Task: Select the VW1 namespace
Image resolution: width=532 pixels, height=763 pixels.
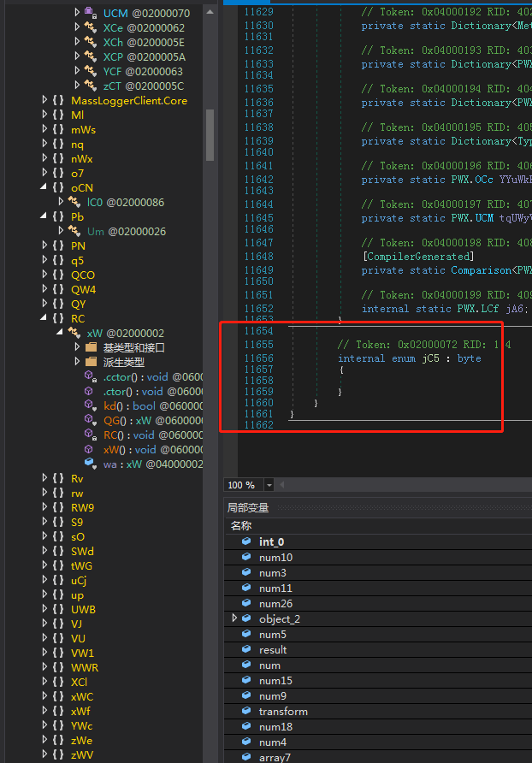Action: click(x=82, y=653)
